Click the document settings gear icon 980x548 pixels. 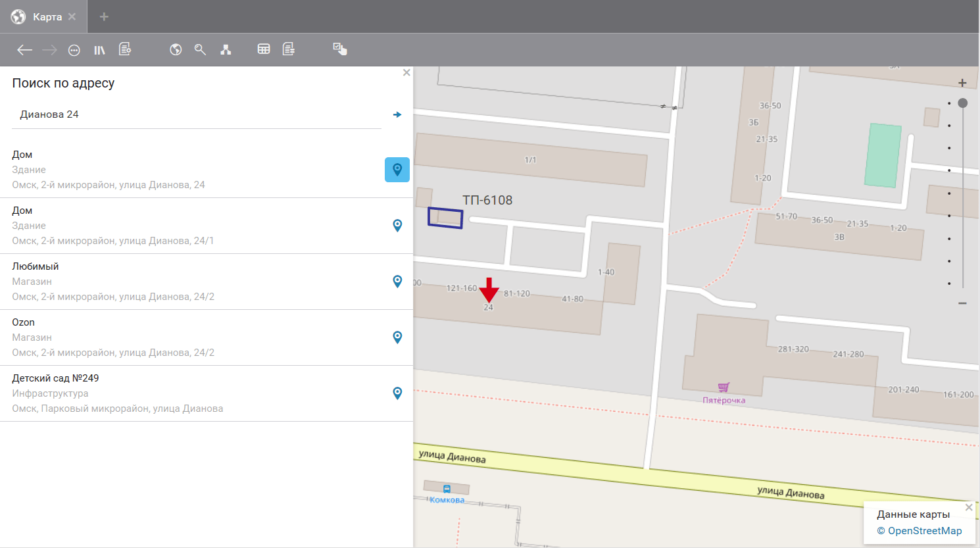(125, 49)
